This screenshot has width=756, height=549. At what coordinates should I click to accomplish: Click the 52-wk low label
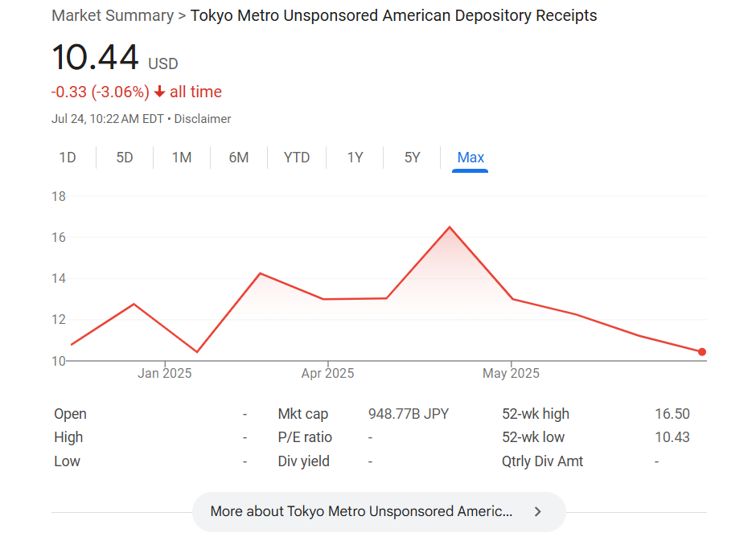point(533,437)
